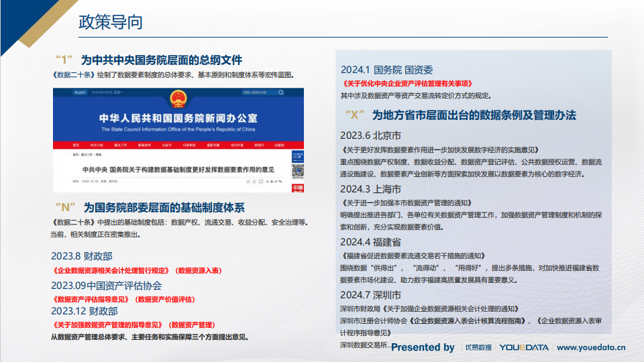
Task: Click the 优易数据 logo in the footer
Action: coord(479,347)
